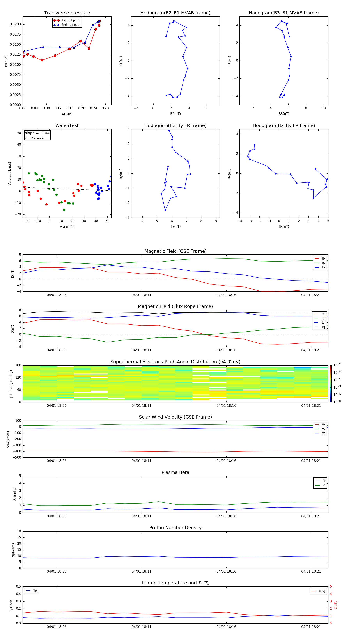Click the By' entry in flux rope legend
The image size is (351, 644).
(x=320, y=318)
